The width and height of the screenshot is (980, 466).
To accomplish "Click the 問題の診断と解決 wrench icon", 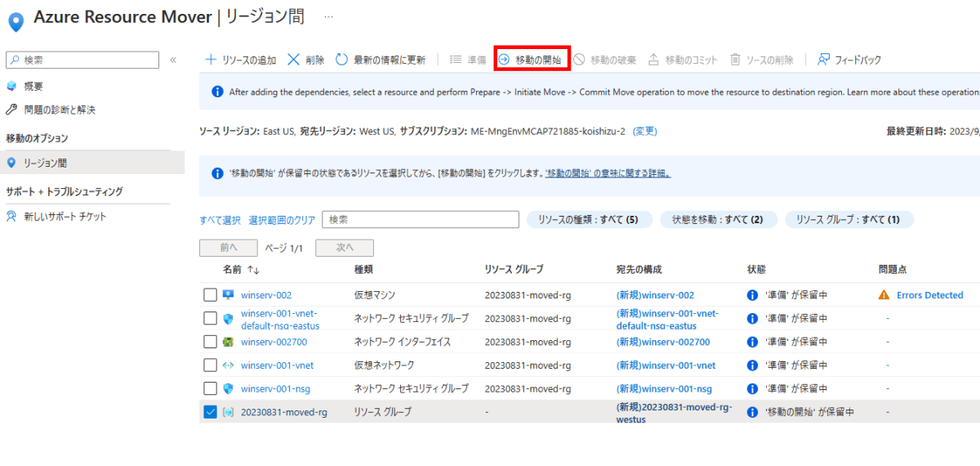I will click(x=11, y=109).
